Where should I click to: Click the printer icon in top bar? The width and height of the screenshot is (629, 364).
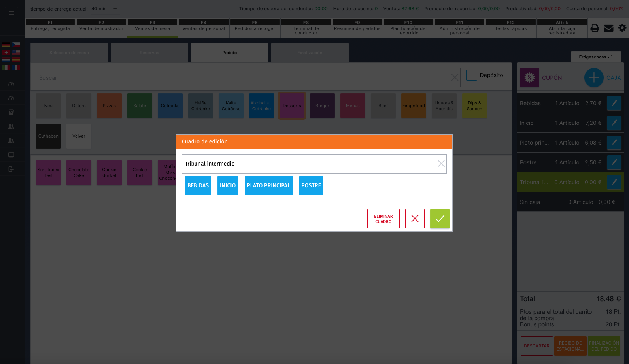(x=595, y=28)
